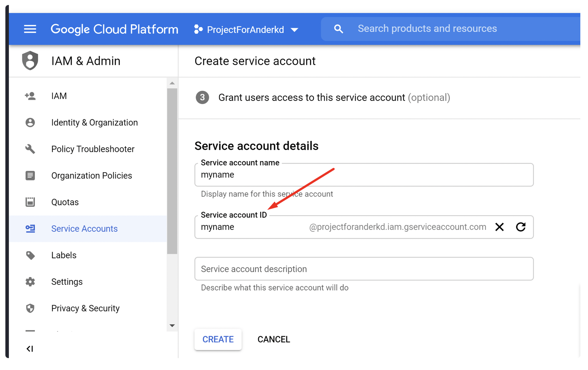Open Organization Policies menu item

click(x=92, y=175)
